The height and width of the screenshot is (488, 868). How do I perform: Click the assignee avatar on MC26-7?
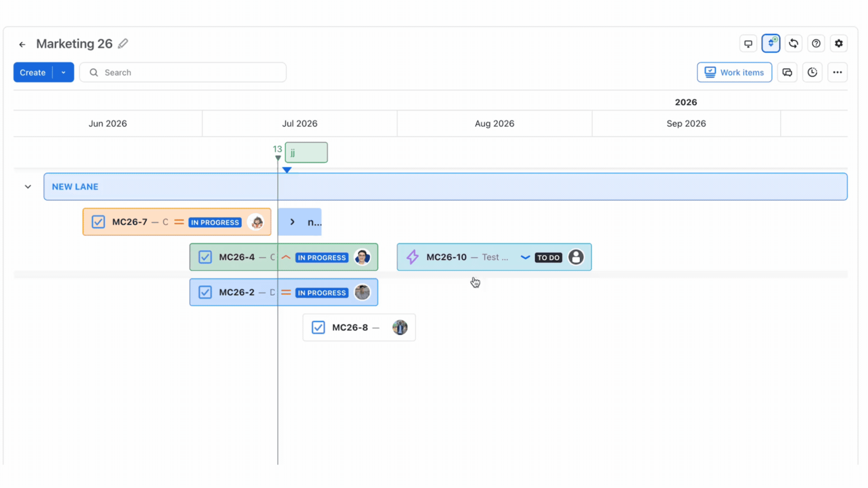(257, 222)
